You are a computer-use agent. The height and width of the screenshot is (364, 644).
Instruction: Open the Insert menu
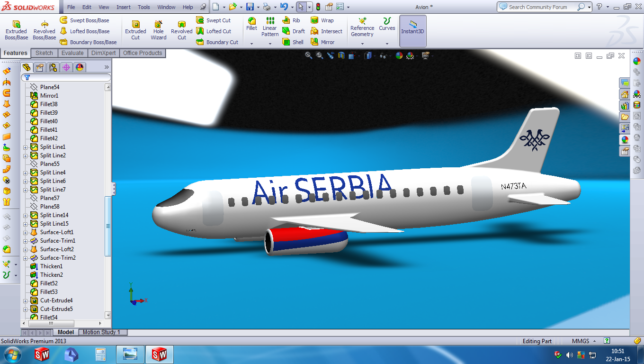point(124,7)
